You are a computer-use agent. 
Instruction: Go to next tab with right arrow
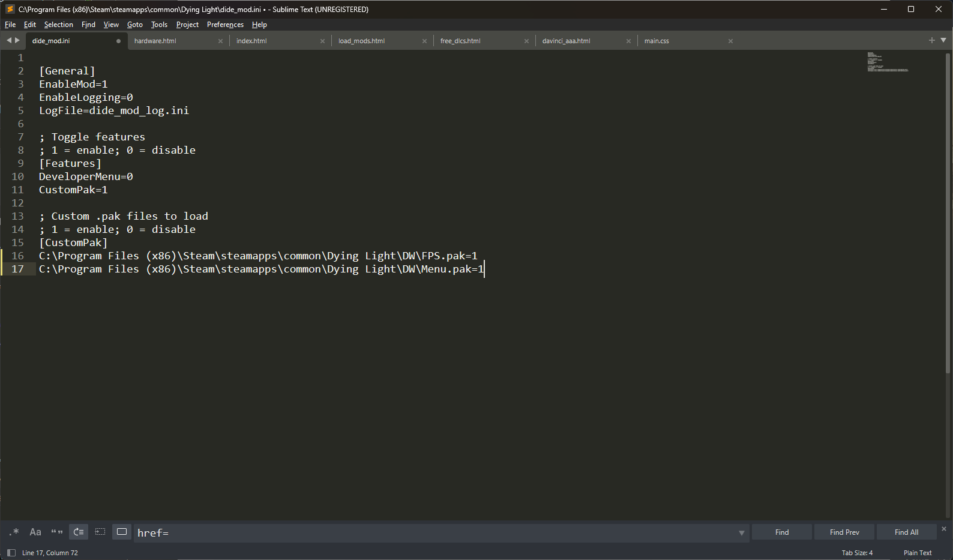[17, 40]
